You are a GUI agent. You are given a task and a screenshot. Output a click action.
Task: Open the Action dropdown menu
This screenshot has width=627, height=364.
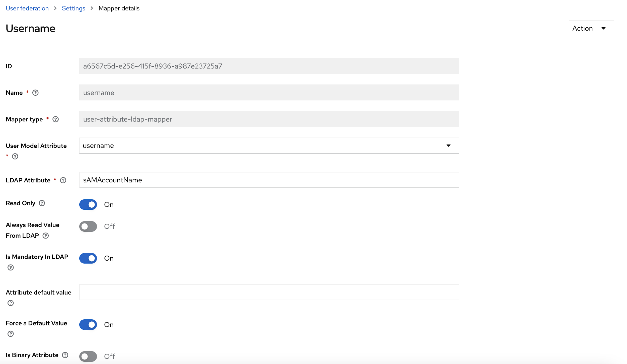591,28
